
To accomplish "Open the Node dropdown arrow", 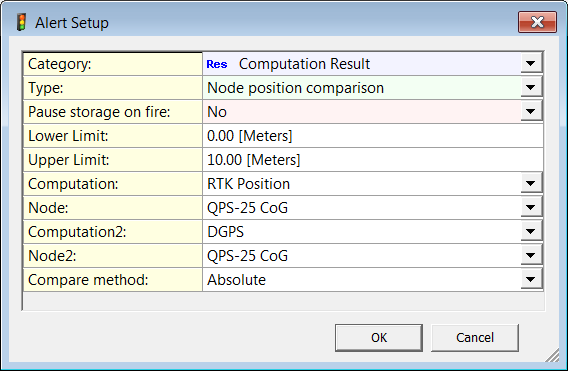I will tap(531, 207).
